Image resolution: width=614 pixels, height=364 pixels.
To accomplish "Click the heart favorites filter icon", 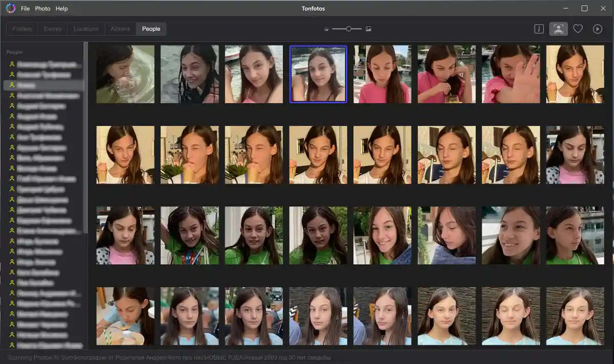I will (x=578, y=29).
